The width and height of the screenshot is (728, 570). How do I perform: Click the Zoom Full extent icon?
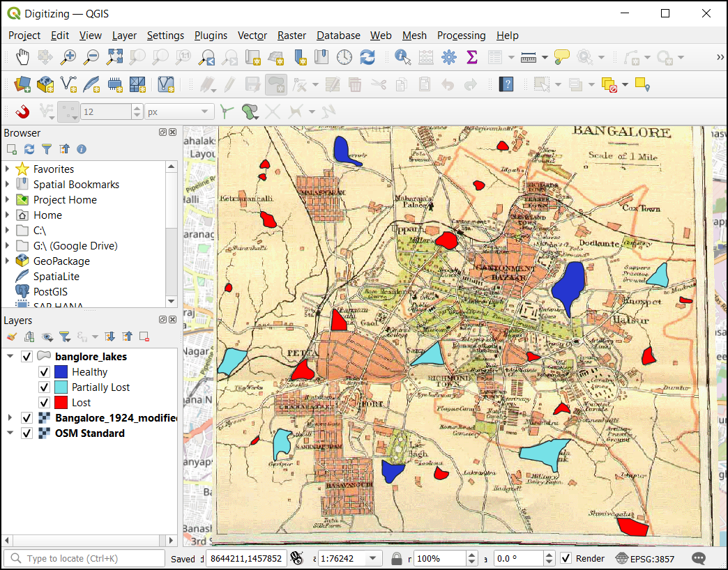114,58
